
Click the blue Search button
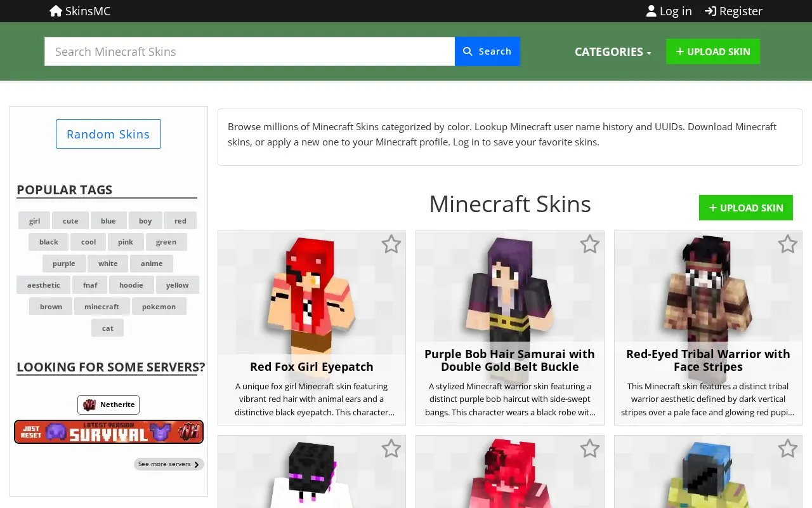coord(487,51)
